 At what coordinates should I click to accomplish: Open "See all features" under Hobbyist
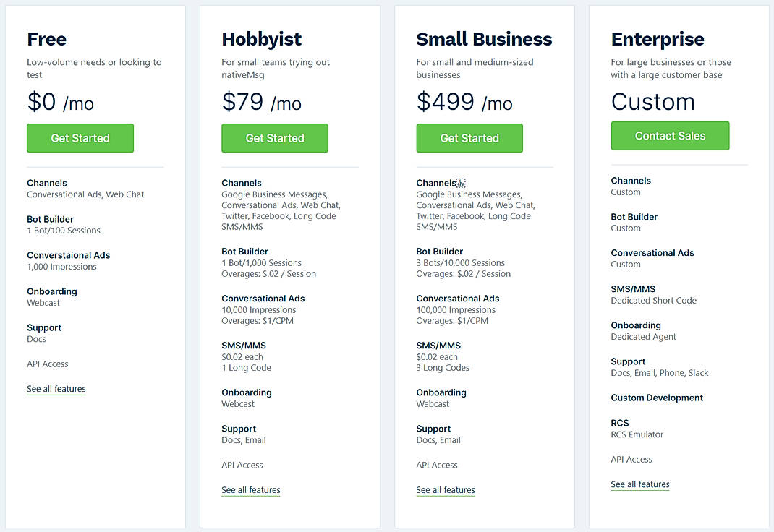click(250, 489)
